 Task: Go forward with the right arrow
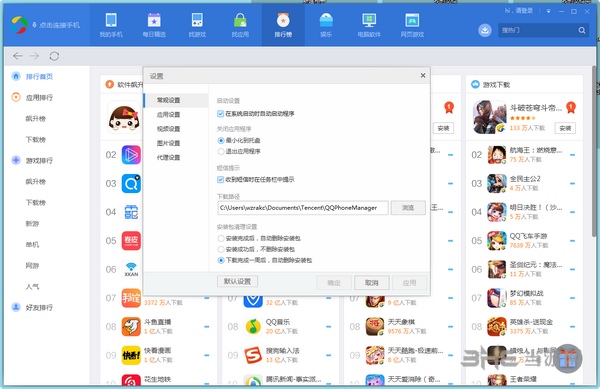(34, 56)
